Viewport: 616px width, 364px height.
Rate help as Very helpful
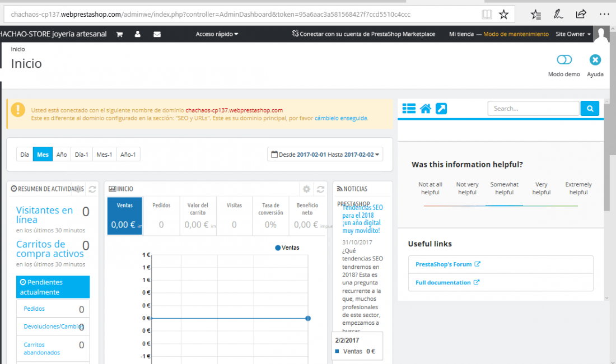542,189
